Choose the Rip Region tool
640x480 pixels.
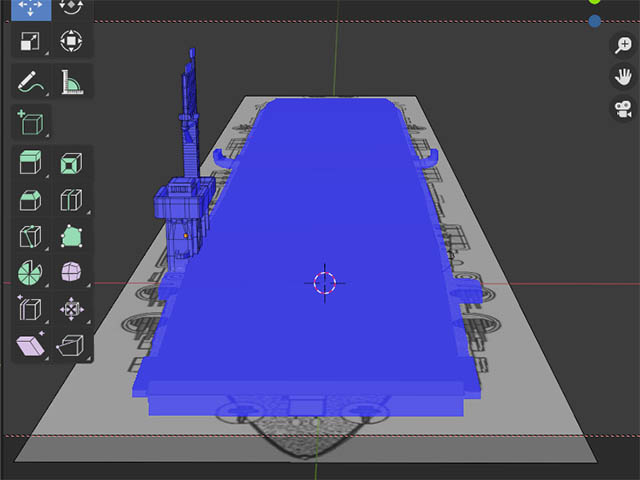71,345
